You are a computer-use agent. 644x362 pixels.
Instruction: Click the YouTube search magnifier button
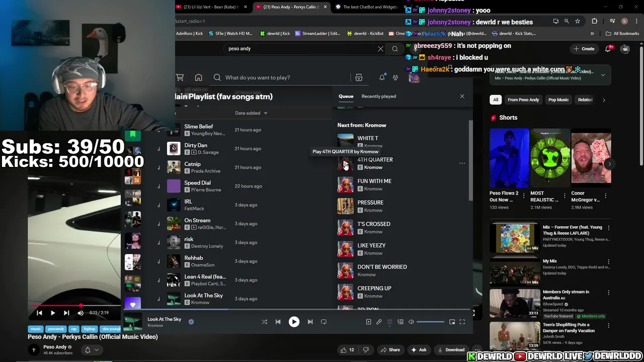click(x=395, y=49)
